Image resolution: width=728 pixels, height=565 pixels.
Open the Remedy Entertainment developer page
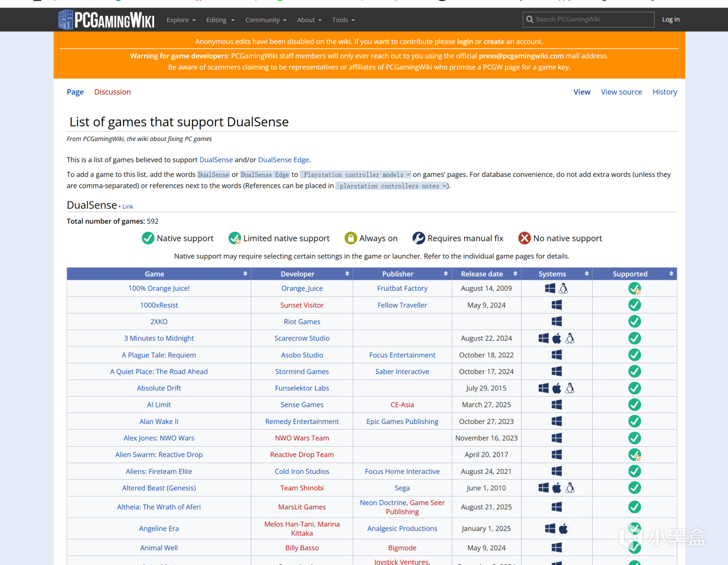click(302, 422)
